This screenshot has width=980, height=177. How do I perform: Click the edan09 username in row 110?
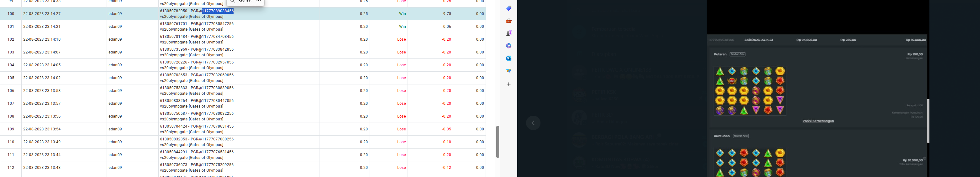point(115,142)
